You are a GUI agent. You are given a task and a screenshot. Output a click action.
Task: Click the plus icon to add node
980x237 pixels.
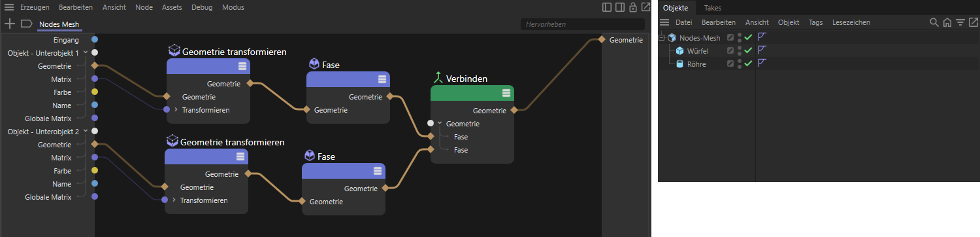(x=10, y=24)
